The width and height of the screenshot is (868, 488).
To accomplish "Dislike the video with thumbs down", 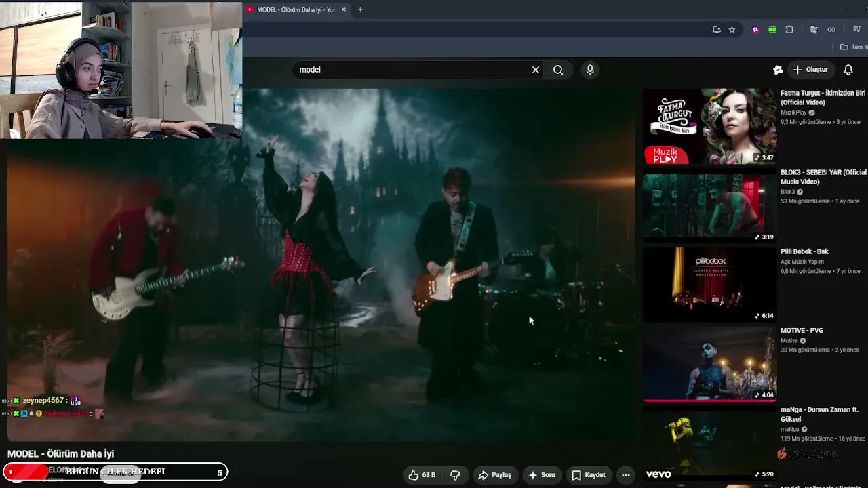I will [x=455, y=475].
